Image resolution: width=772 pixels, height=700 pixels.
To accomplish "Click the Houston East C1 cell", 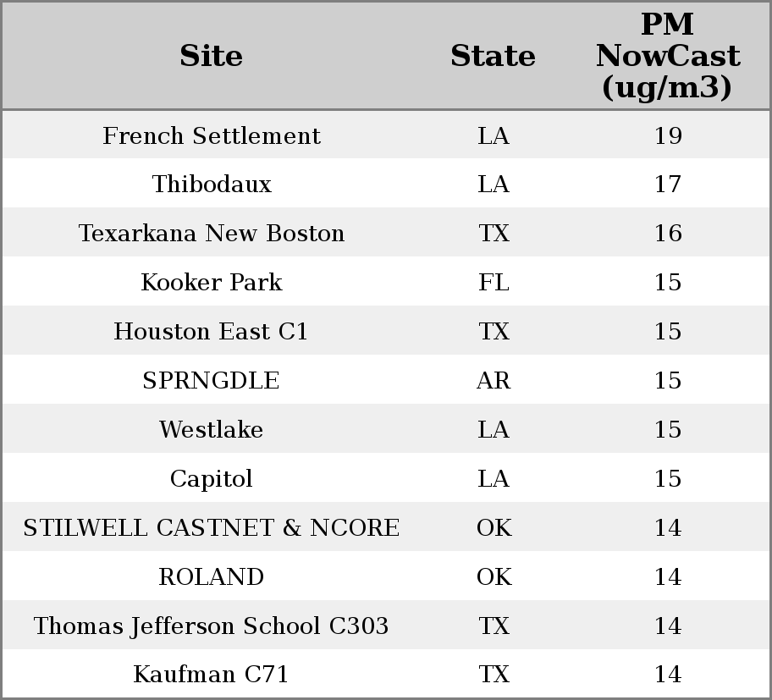I will (212, 331).
